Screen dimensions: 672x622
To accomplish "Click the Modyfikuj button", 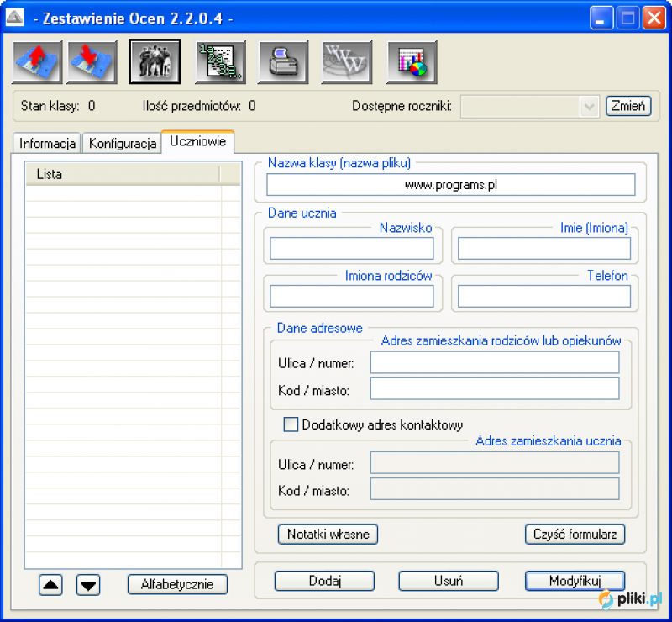I will click(x=575, y=581).
